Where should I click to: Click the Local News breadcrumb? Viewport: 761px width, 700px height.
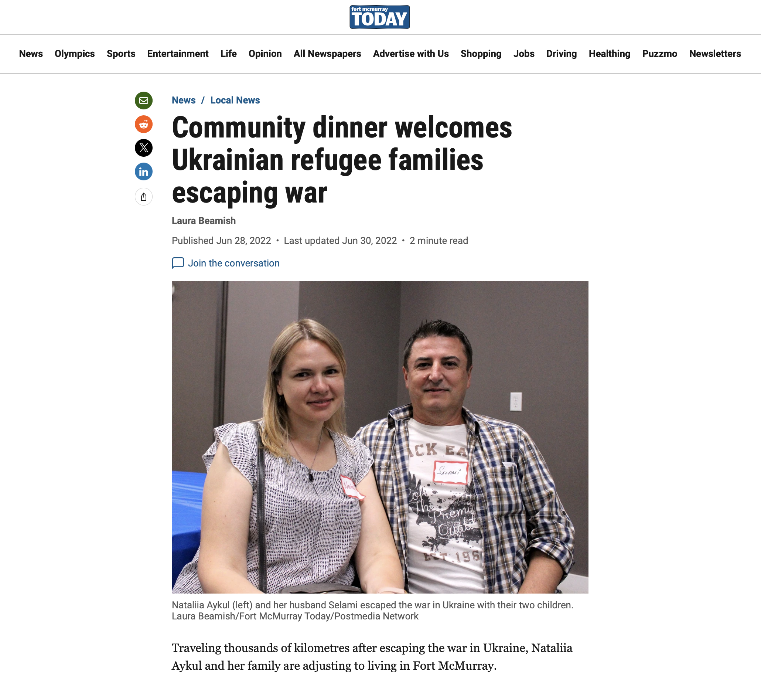(235, 100)
